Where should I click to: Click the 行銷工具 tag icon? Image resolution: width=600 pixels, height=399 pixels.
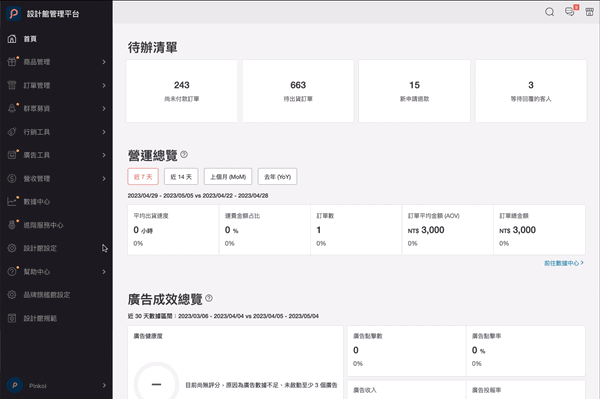tap(12, 132)
